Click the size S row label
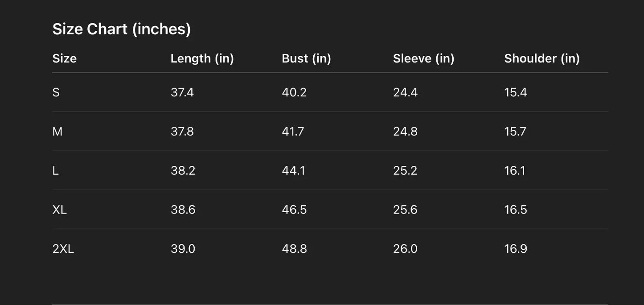The image size is (644, 305). pyautogui.click(x=56, y=92)
